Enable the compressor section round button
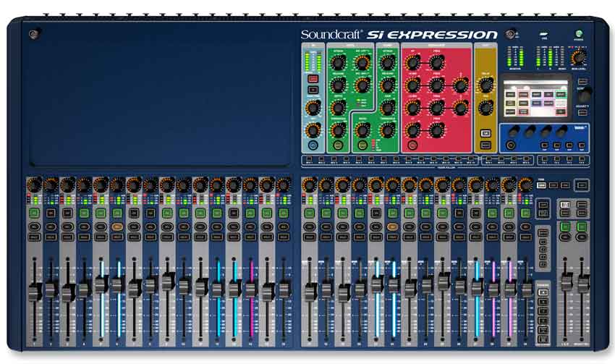This screenshot has width=615, height=364. click(x=362, y=145)
